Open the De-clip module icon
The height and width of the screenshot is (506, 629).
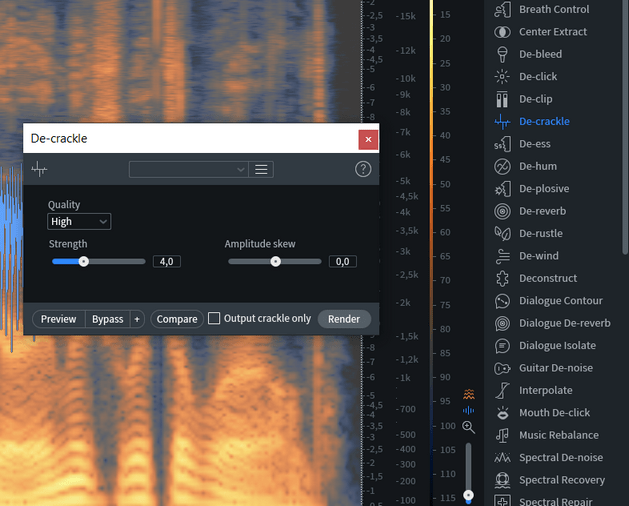(x=502, y=99)
